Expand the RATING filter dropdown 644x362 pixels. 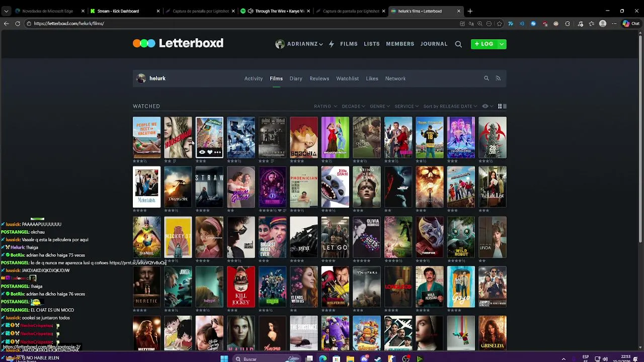tap(325, 106)
